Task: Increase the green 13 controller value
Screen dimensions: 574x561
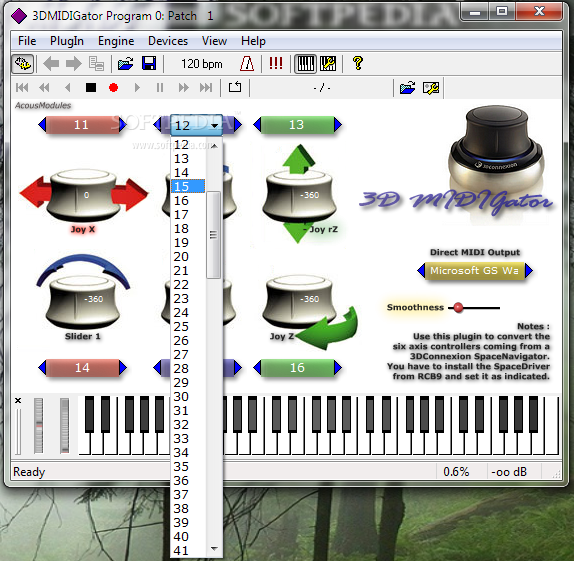Action: (x=338, y=125)
